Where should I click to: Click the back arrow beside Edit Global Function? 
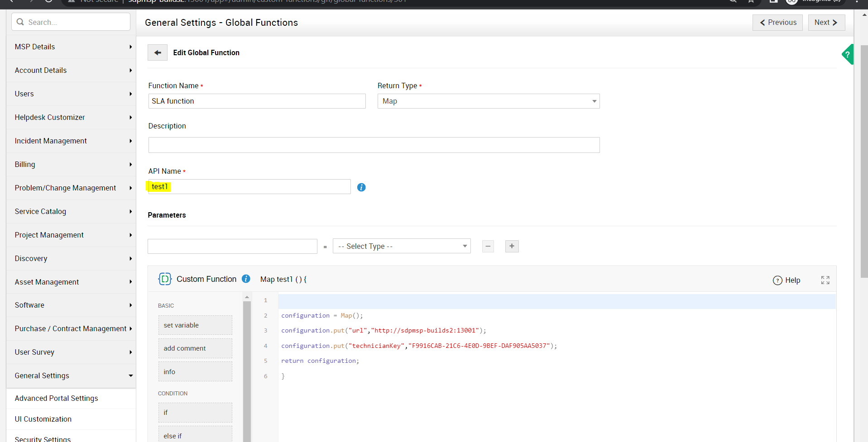tap(157, 53)
